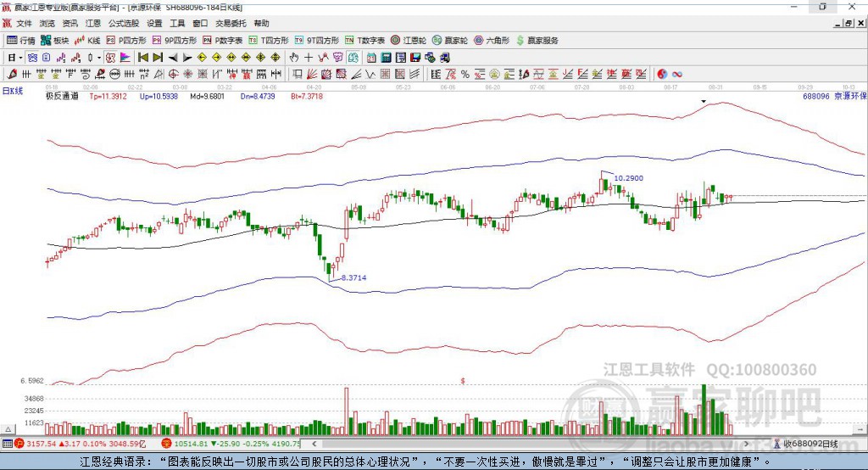Click the Shanghai index 3157.54 status entry
The width and height of the screenshot is (868, 470).
point(81,444)
